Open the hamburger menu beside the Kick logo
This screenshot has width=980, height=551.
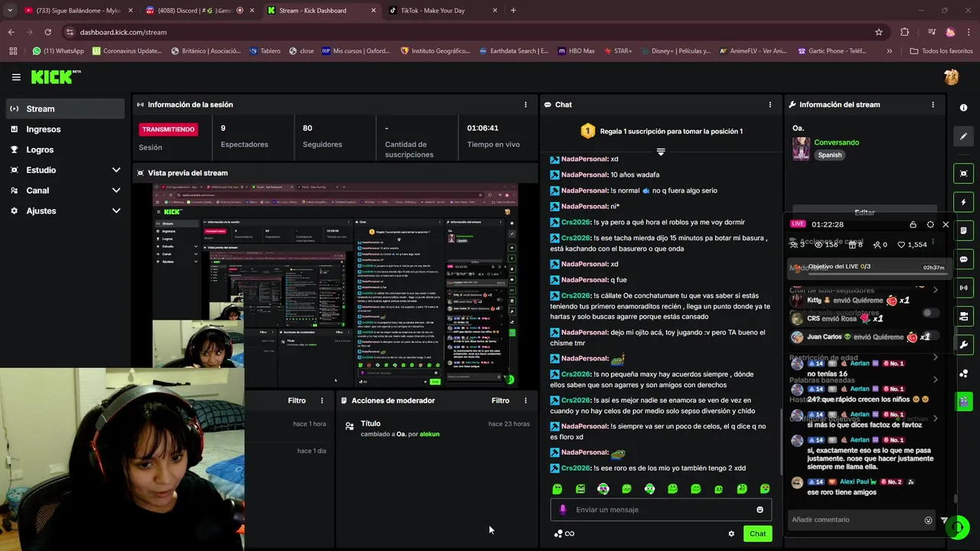pyautogui.click(x=16, y=77)
